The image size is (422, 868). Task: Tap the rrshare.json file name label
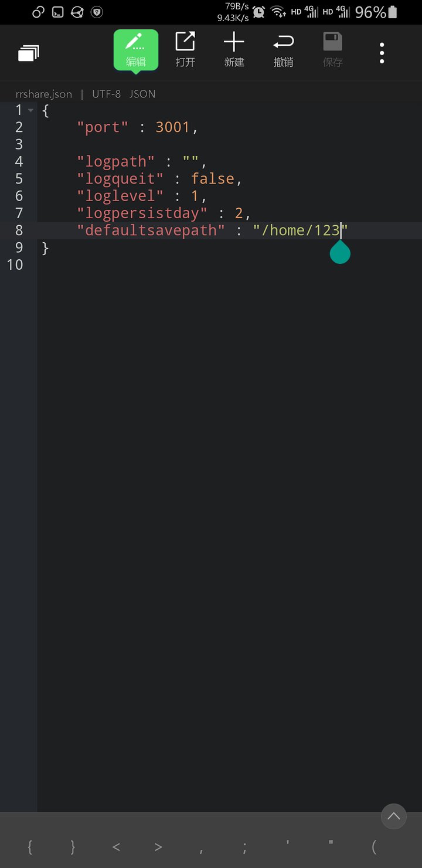coord(44,94)
